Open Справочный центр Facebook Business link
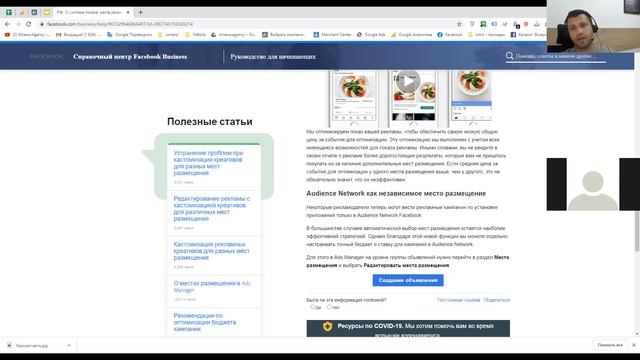The height and width of the screenshot is (360, 640). 130,56
